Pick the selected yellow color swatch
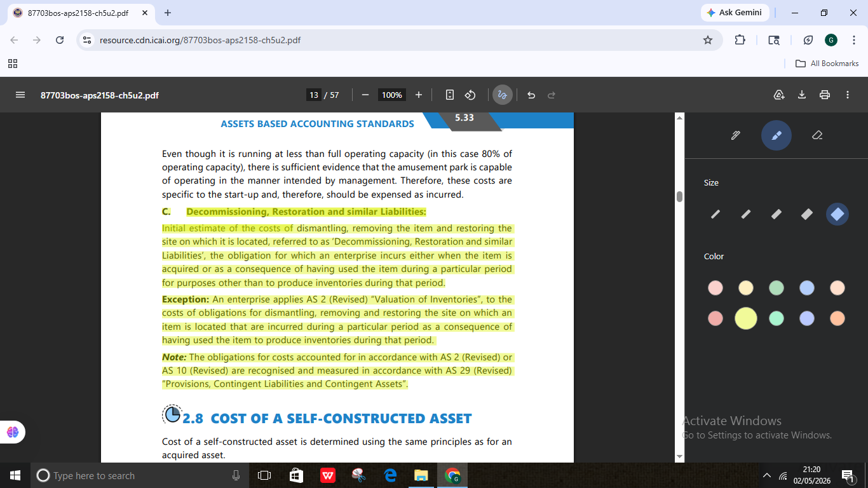This screenshot has width=868, height=488. click(746, 318)
